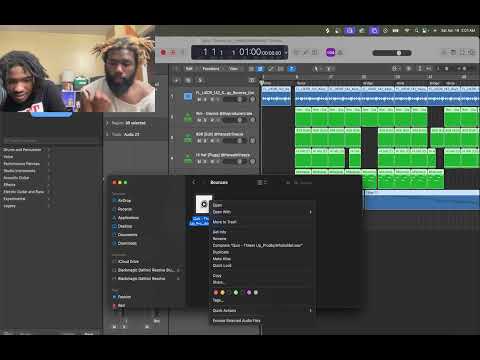Click the Wi-Fi icon in macOS menu bar

tap(407, 30)
